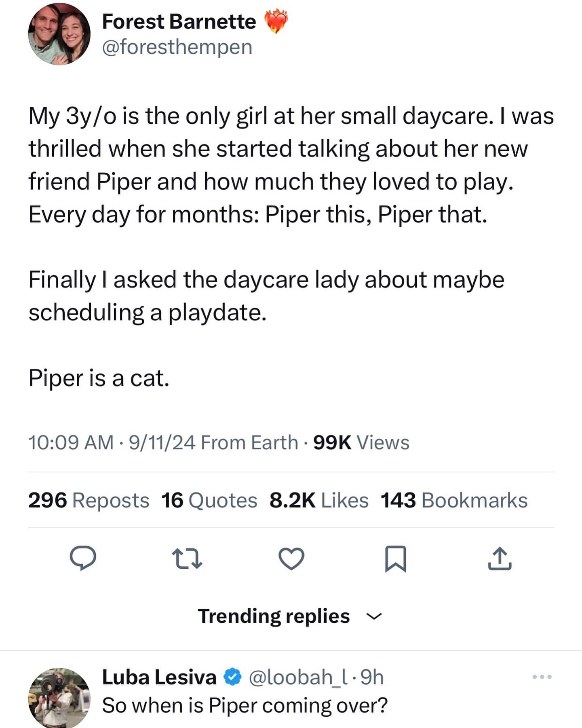Viewport: 582px width, 728px height.
Task: Click the @foresthempen handle
Action: pos(177,47)
